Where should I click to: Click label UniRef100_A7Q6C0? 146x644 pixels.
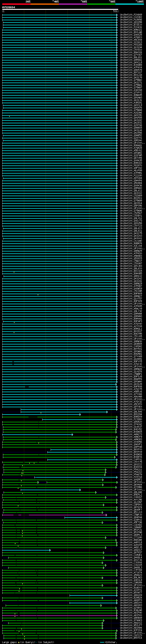coord(131,37)
